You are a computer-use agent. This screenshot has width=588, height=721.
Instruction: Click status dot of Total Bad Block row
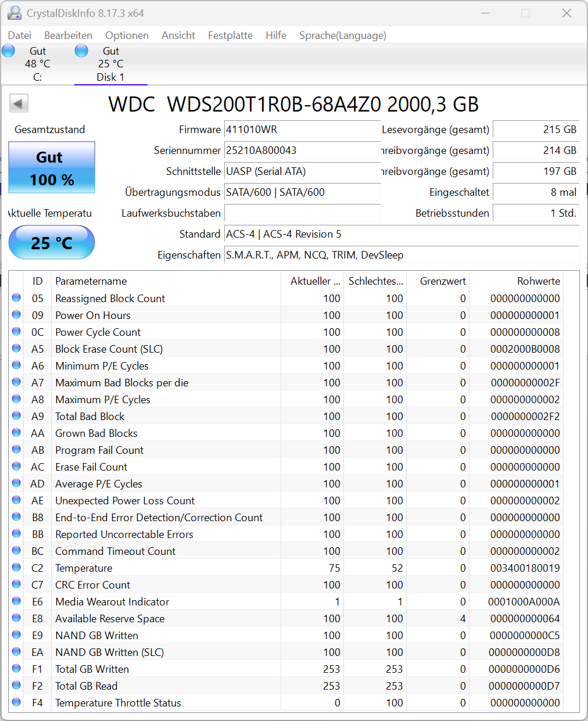click(x=16, y=415)
